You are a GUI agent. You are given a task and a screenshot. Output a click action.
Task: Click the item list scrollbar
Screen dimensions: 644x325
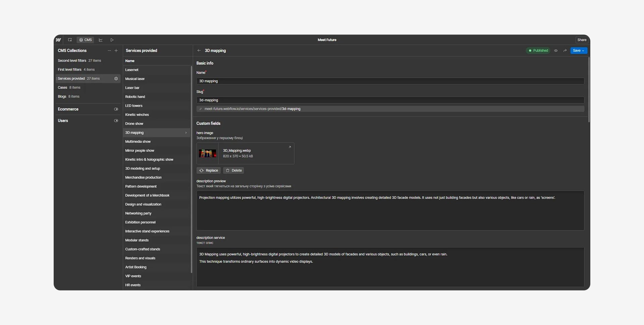tap(192, 170)
